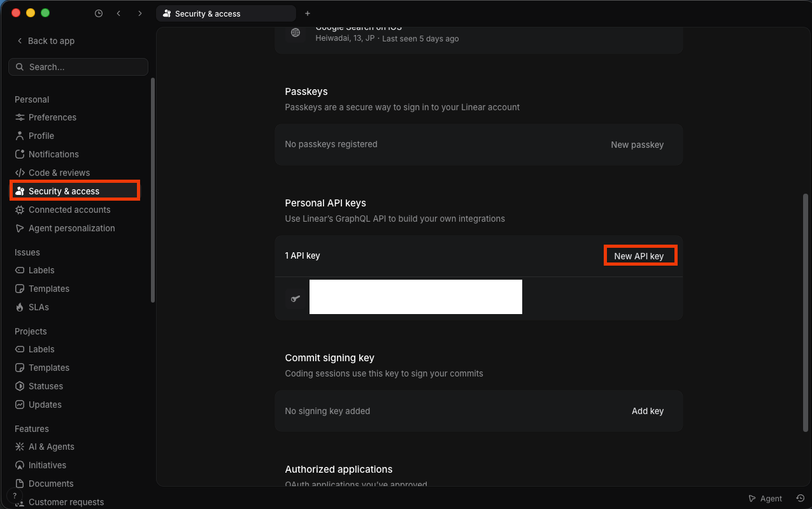Click the Documents page icon

pos(20,484)
